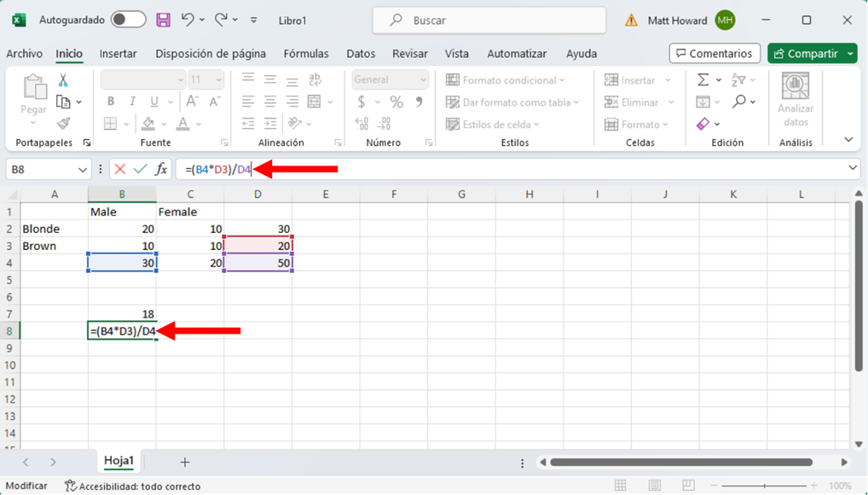
Task: Open Insert Function fx dialog
Action: click(160, 169)
